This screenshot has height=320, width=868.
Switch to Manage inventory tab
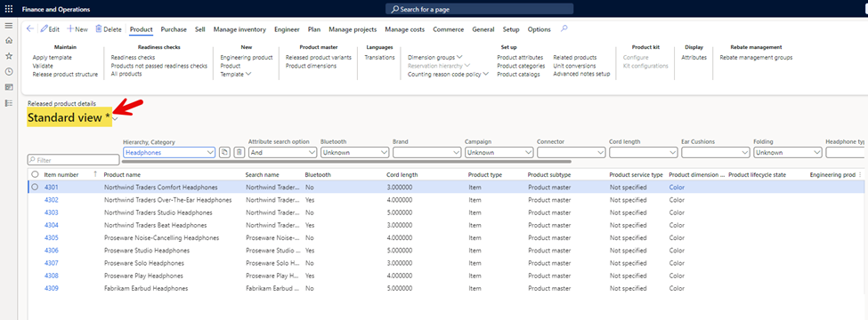pyautogui.click(x=239, y=29)
